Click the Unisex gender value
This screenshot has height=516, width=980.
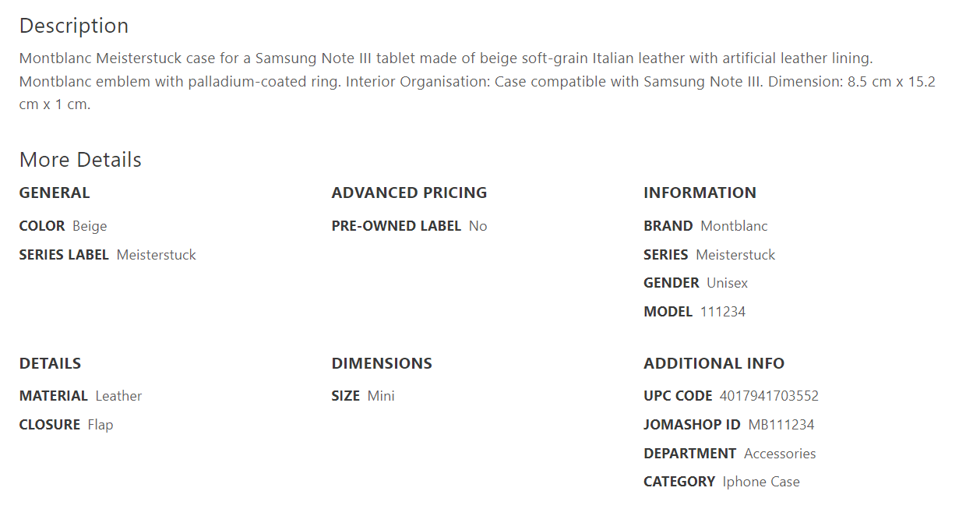coord(727,283)
